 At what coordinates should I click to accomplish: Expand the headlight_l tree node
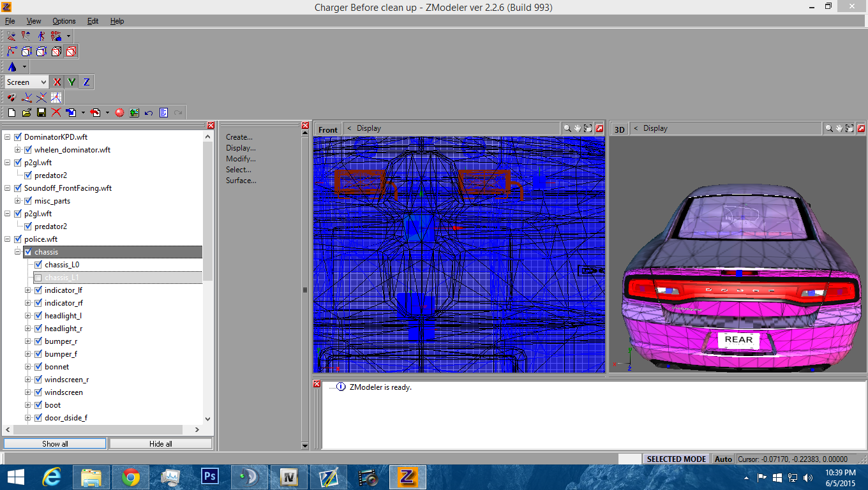coord(28,316)
